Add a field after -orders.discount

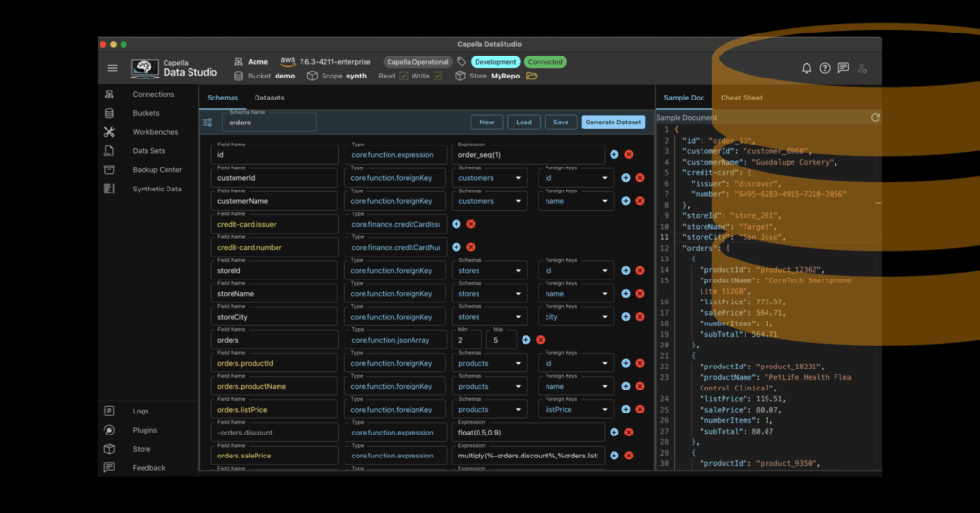click(614, 432)
